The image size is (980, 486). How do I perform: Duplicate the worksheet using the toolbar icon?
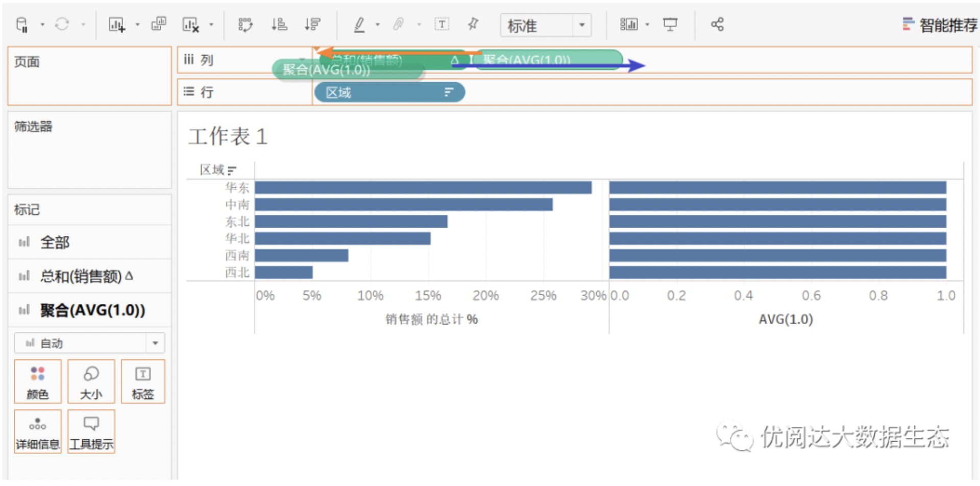(x=159, y=24)
